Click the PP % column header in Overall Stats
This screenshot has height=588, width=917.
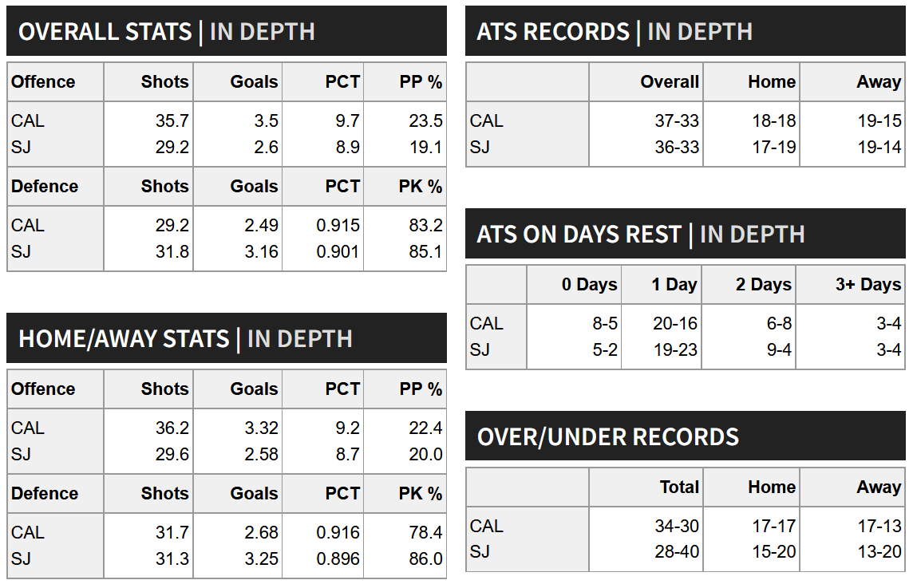pyautogui.click(x=421, y=82)
